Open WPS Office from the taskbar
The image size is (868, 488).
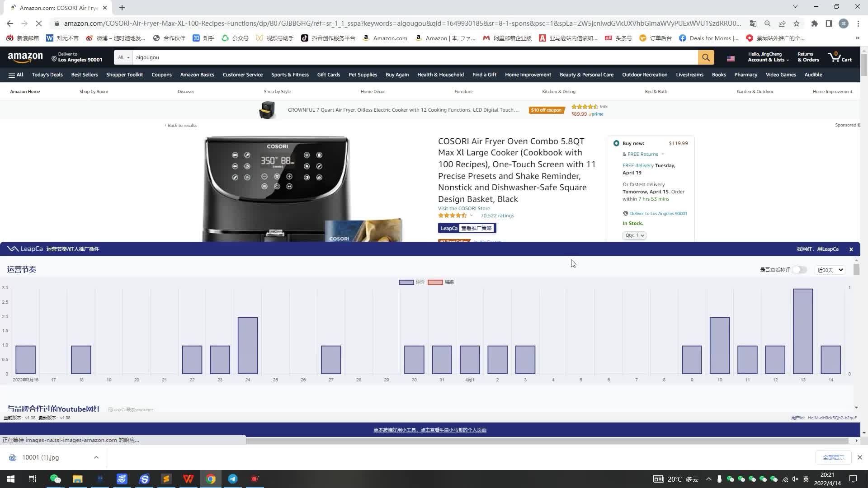pos(189,479)
